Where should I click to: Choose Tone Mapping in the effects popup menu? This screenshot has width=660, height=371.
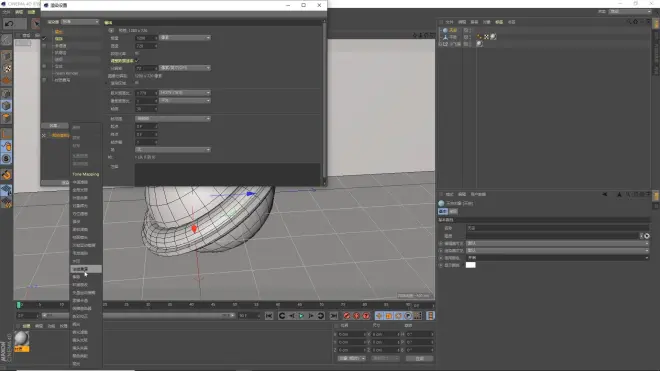click(85, 174)
